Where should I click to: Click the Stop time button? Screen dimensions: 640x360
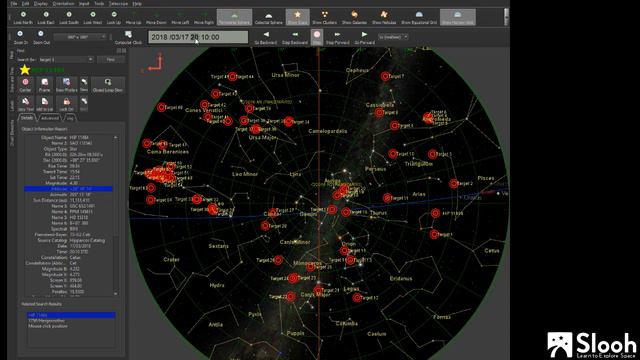(x=317, y=37)
